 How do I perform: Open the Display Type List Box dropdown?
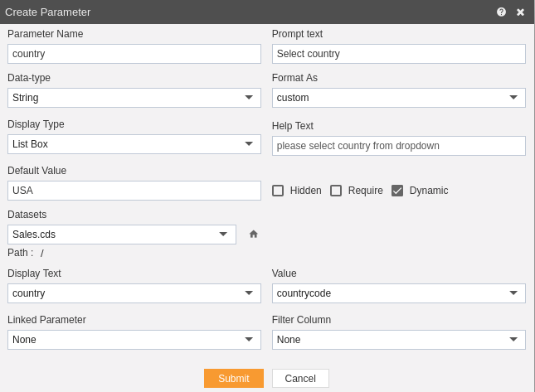(134, 144)
